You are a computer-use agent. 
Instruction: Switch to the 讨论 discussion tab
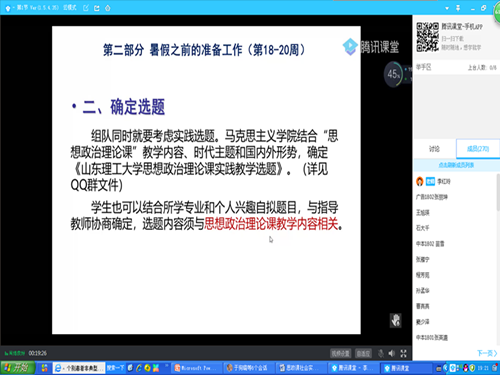click(434, 149)
